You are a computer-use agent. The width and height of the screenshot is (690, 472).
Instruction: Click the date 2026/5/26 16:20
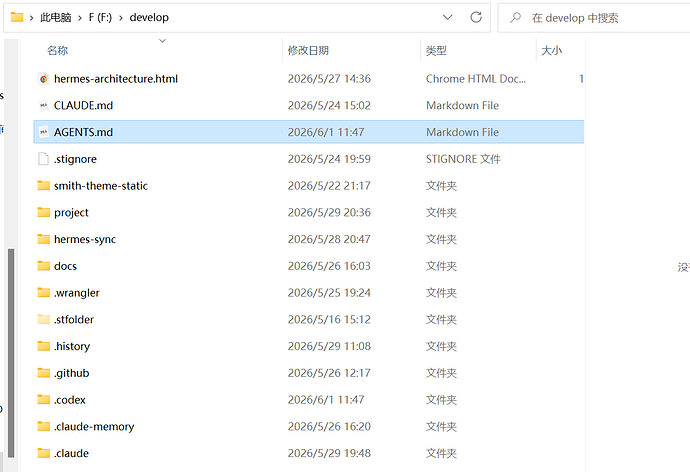[x=329, y=426]
